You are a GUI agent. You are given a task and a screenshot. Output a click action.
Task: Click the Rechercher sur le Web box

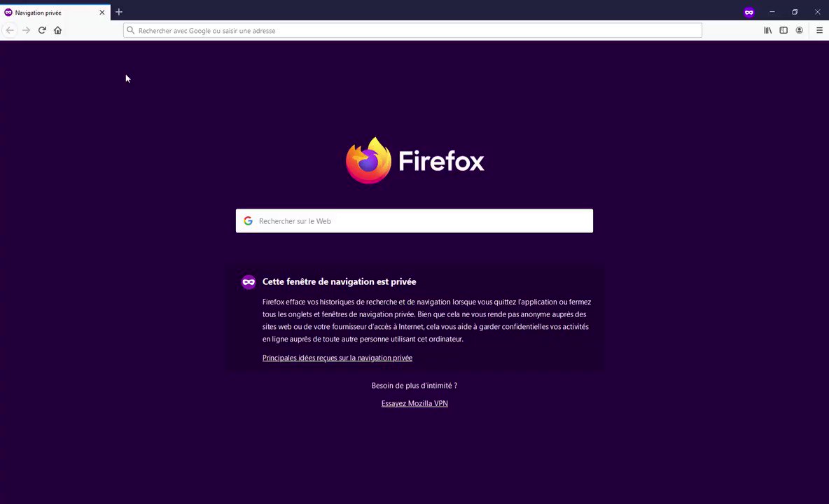coord(414,220)
